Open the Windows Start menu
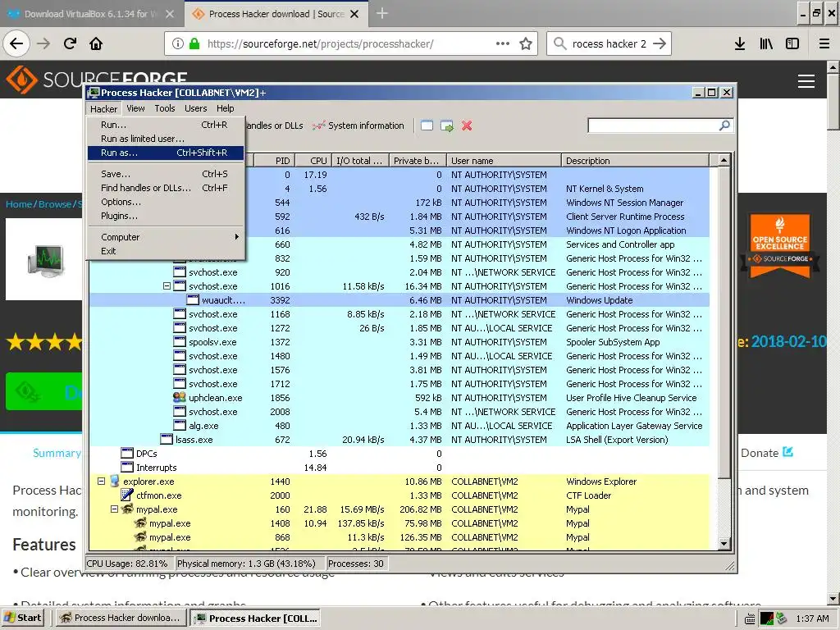 click(x=23, y=618)
